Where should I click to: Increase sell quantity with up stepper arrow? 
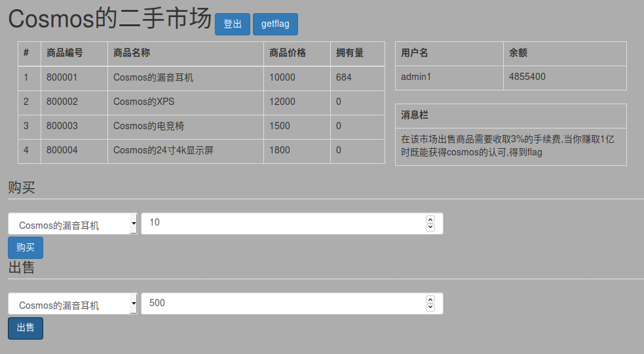430,300
